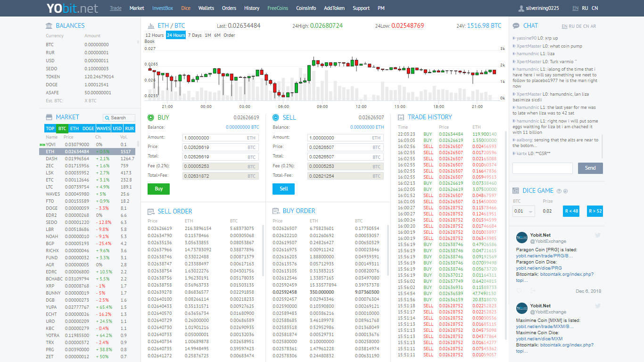The height and width of the screenshot is (362, 644).
Task: Switch site language to RU in header
Action: coord(585,8)
